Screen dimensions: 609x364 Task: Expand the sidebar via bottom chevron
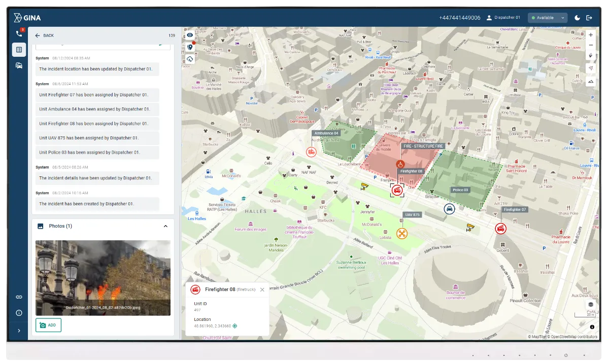tap(19, 330)
